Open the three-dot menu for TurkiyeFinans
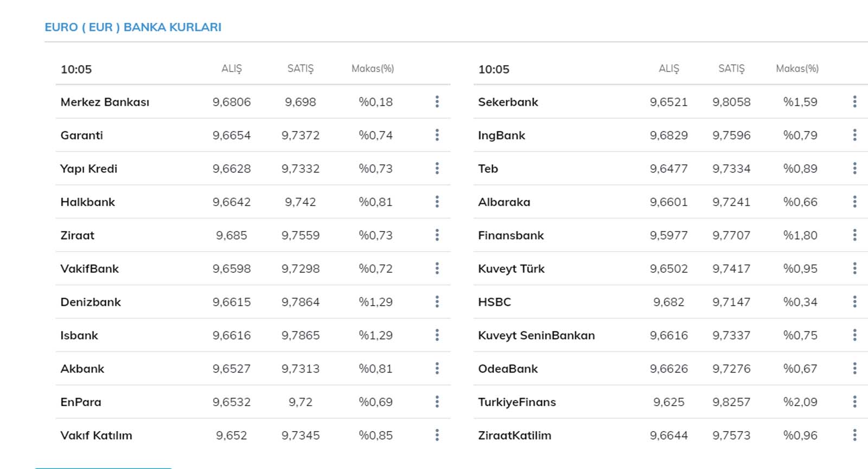This screenshot has width=868, height=469. pyautogui.click(x=854, y=402)
